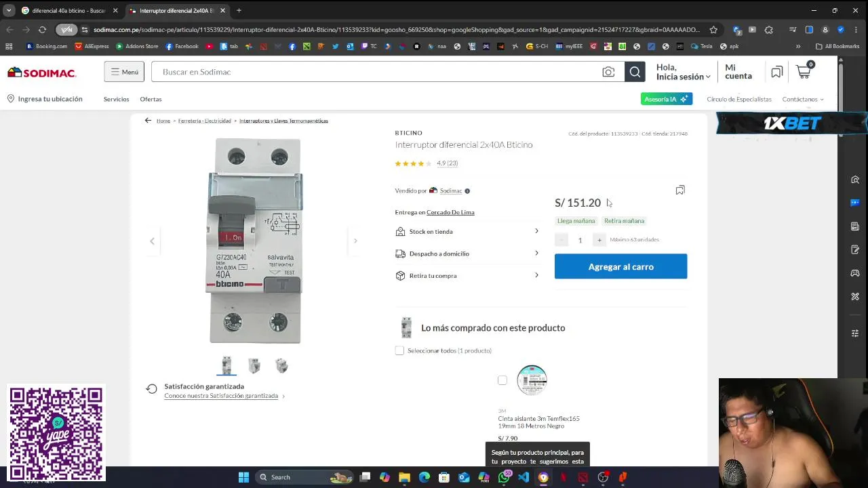Screen dimensions: 868x488
Task: Set location via Ingresa tu ubicación
Action: (x=45, y=99)
